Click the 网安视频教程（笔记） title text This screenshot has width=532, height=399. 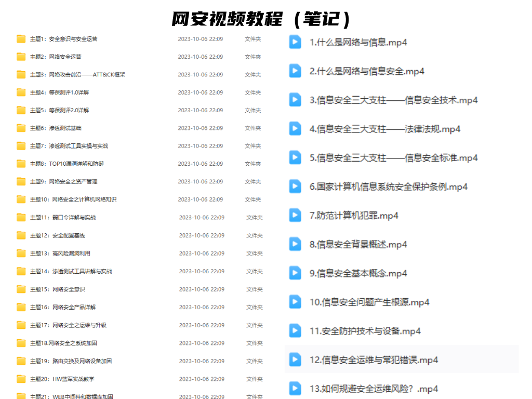pyautogui.click(x=261, y=19)
